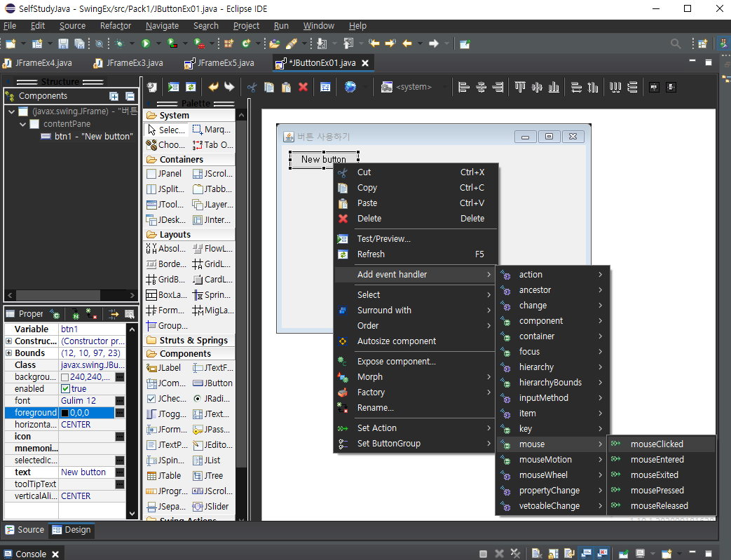Click the green Run button in the Eclipse toolbar
The height and width of the screenshot is (560, 731).
[x=146, y=43]
